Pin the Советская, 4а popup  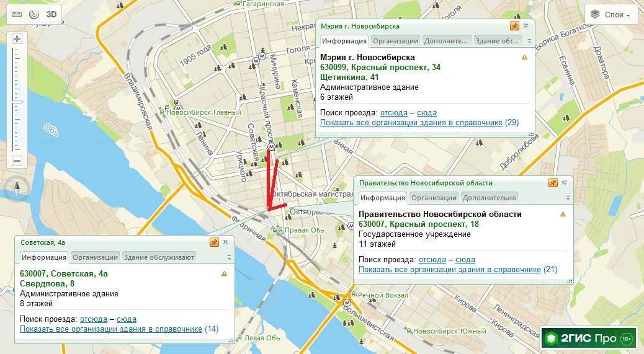pos(214,242)
